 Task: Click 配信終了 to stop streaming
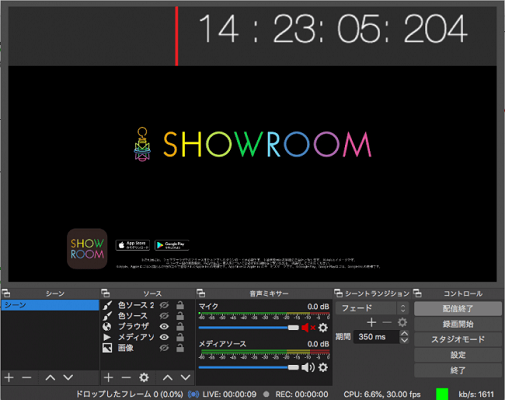pos(458,309)
